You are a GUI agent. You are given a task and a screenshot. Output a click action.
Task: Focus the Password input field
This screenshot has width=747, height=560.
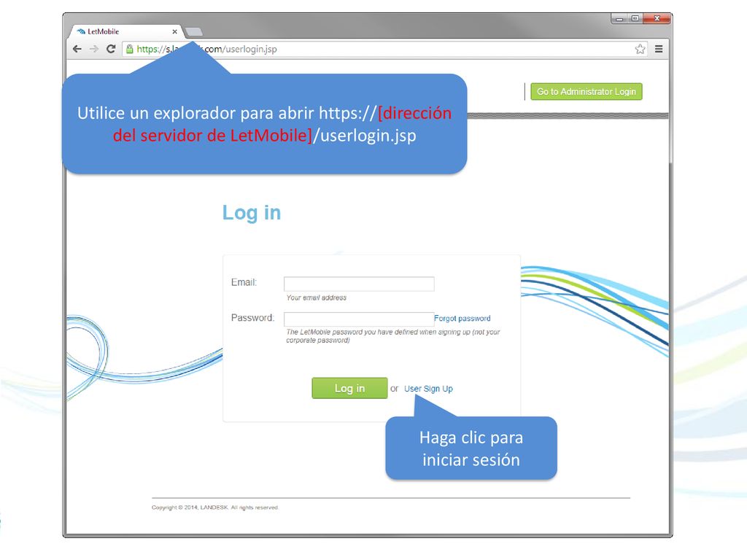click(x=359, y=319)
